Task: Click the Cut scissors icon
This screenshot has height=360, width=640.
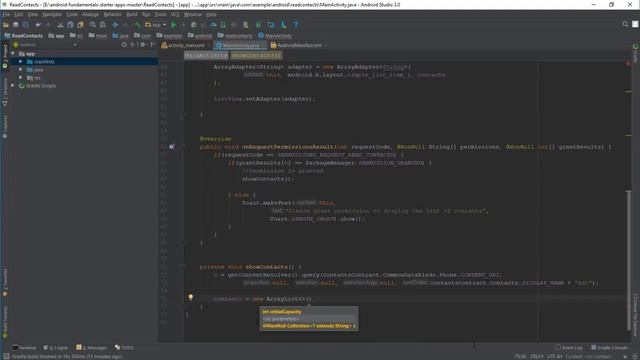Action: click(x=60, y=25)
